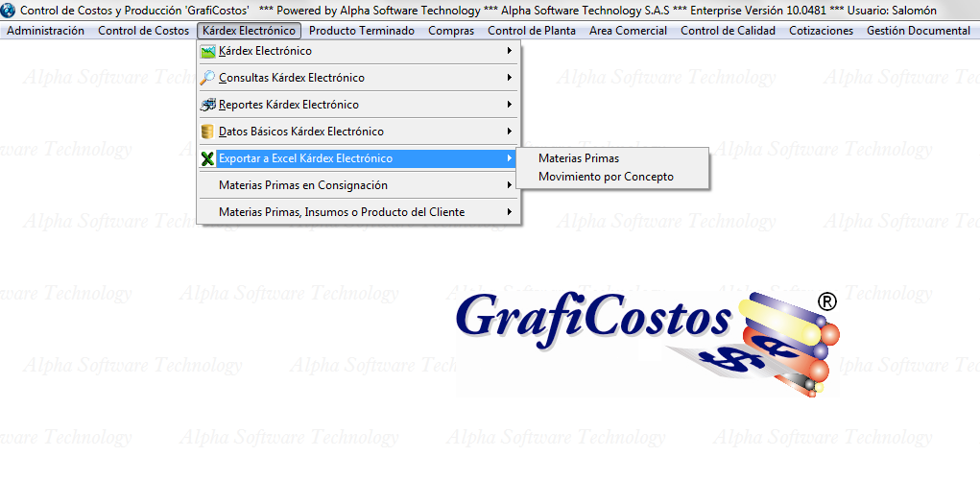Choose Movimiento por Concepto export option
The width and height of the screenshot is (980, 481).
click(x=606, y=177)
